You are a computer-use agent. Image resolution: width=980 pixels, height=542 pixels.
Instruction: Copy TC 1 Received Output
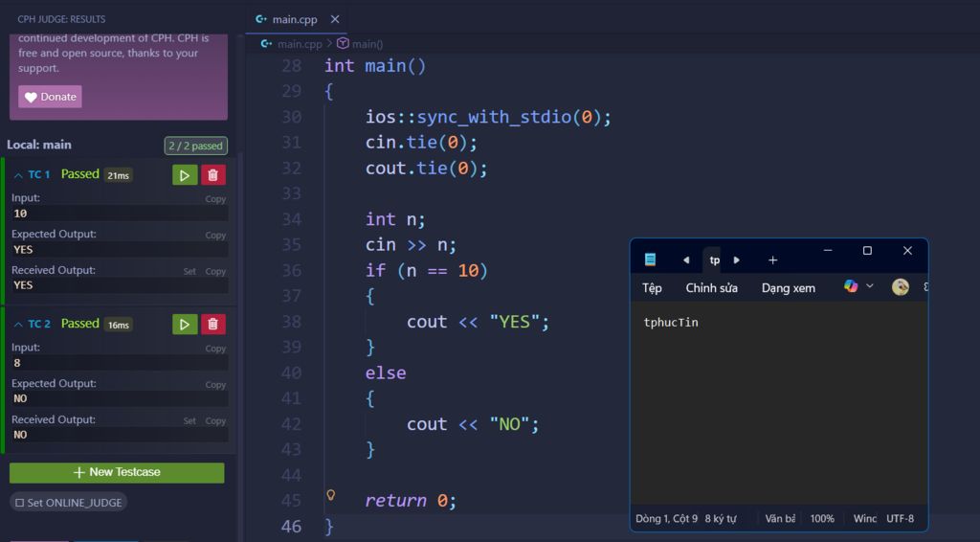pyautogui.click(x=215, y=272)
